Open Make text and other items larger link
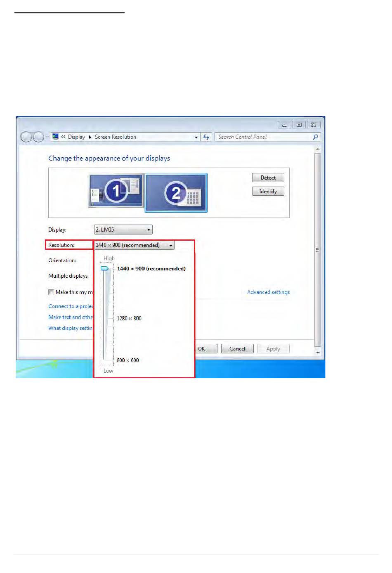The width and height of the screenshot is (392, 573). coord(71,317)
